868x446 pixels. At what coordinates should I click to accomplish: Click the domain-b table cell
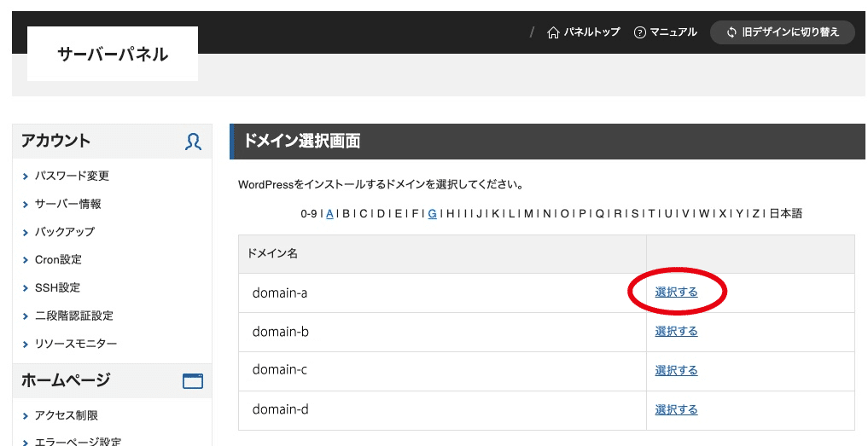(442, 332)
